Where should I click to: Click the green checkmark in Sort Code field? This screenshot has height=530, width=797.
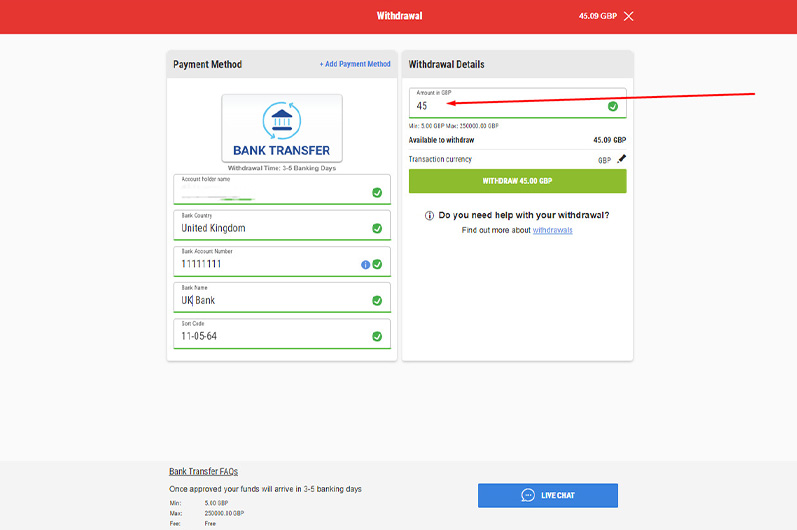coord(377,336)
